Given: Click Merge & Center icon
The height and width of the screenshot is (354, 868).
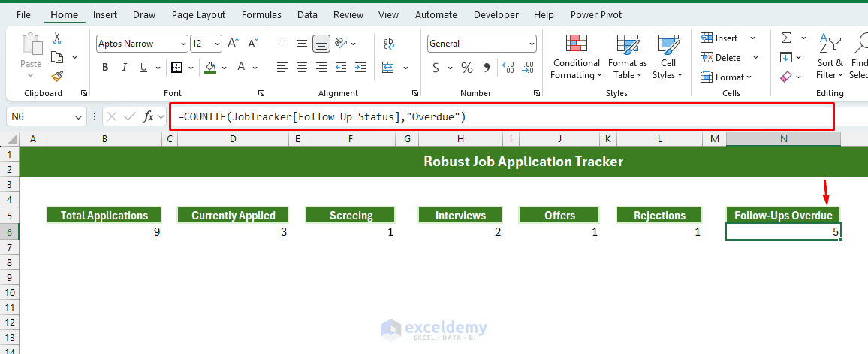Looking at the screenshot, I should coord(388,68).
